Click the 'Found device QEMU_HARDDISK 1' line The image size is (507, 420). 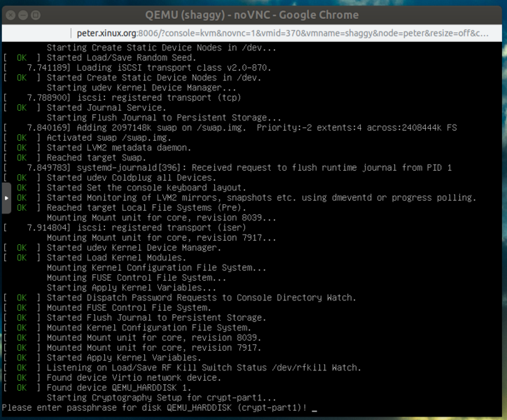118,388
